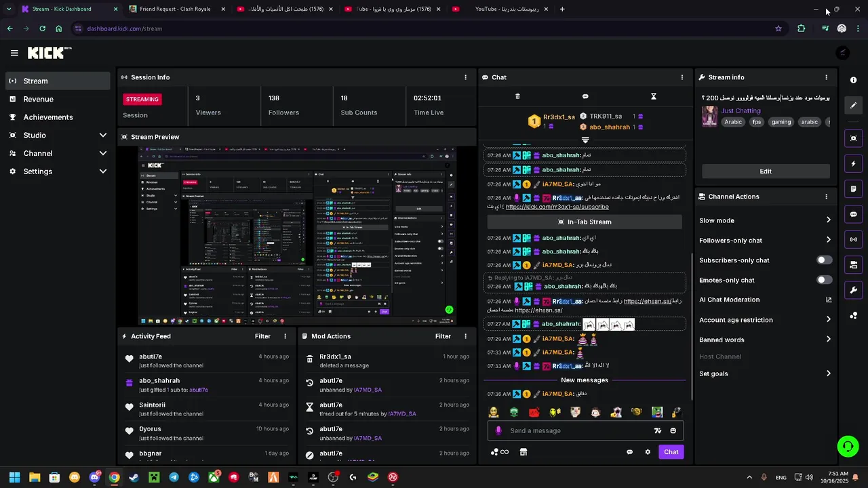Open Session Info three-dot menu

(x=465, y=77)
